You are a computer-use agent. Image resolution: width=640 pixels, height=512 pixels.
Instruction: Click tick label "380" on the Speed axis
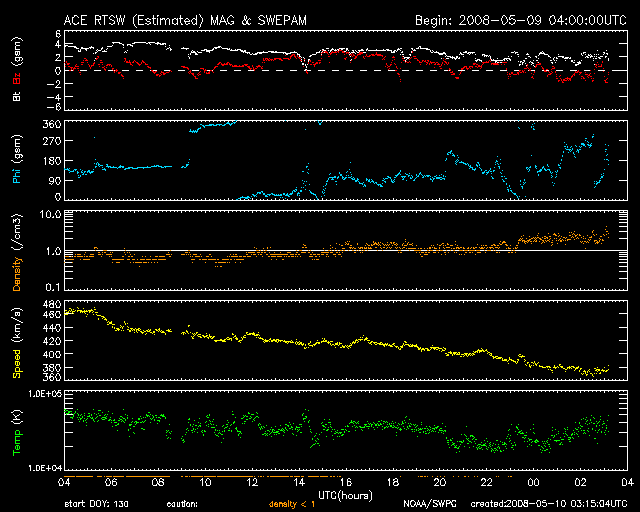tap(52, 367)
